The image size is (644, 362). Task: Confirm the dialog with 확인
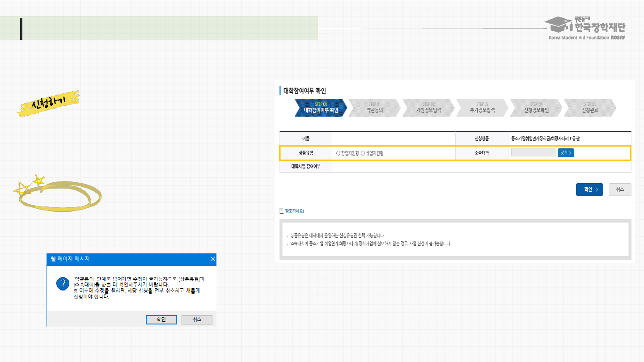[x=161, y=320]
